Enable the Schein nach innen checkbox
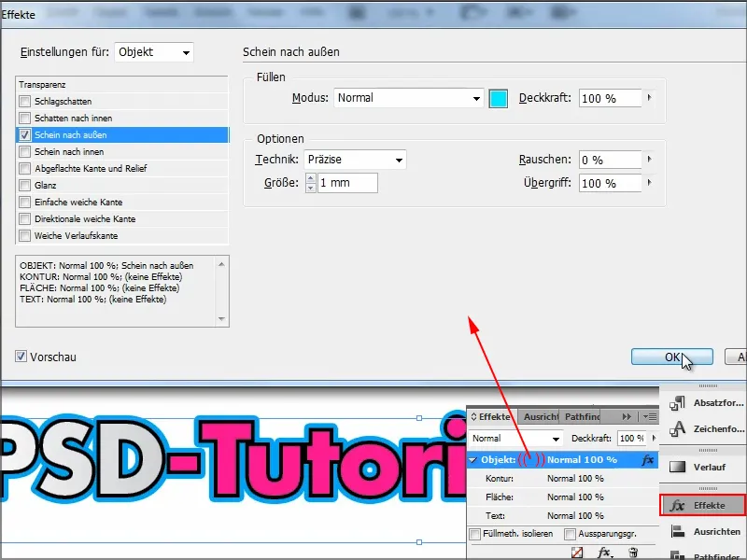This screenshot has height=560, width=747. [x=25, y=152]
